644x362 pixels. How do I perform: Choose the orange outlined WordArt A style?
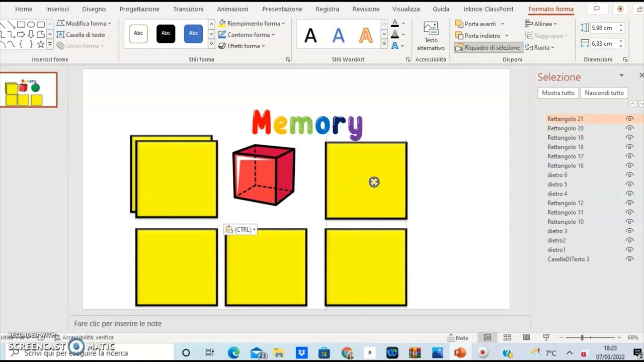(x=366, y=35)
